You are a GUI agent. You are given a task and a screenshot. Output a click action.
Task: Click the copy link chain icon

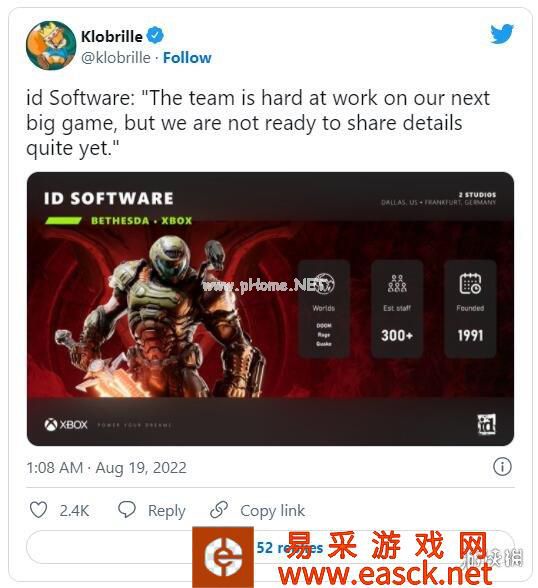[219, 510]
